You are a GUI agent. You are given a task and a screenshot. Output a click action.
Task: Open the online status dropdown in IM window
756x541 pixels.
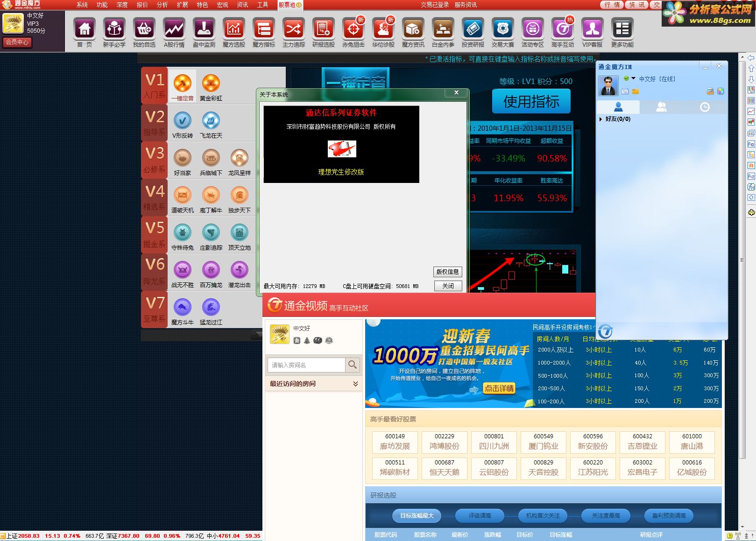click(633, 78)
